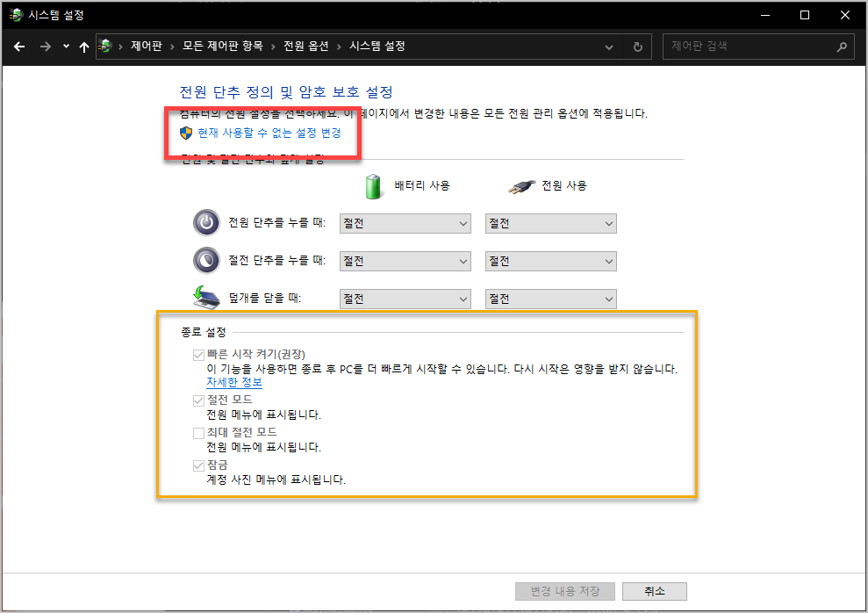Expand the address bar dropdown chevron
Viewport: 868px width, 613px height.
click(609, 46)
